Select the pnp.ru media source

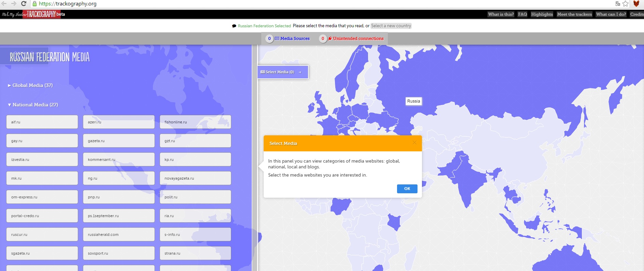[119, 197]
